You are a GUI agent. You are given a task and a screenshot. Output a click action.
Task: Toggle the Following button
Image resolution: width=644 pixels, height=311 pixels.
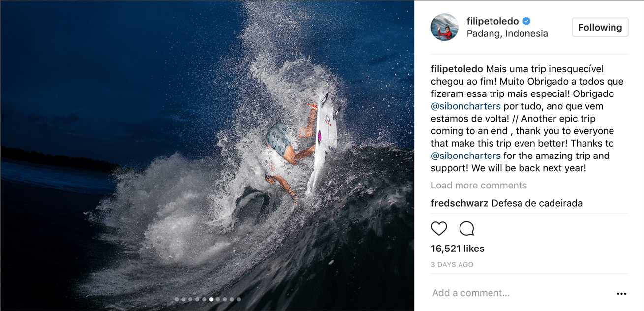click(x=600, y=27)
